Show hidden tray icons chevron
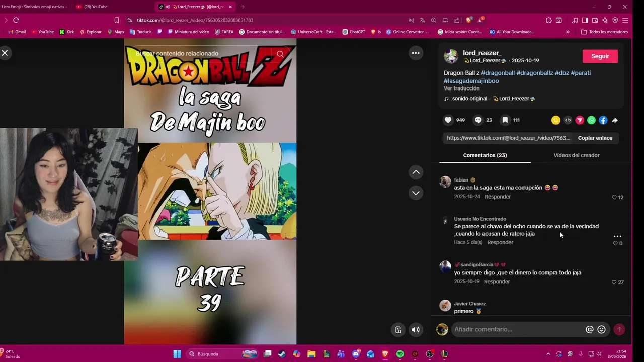 pyautogui.click(x=548, y=354)
